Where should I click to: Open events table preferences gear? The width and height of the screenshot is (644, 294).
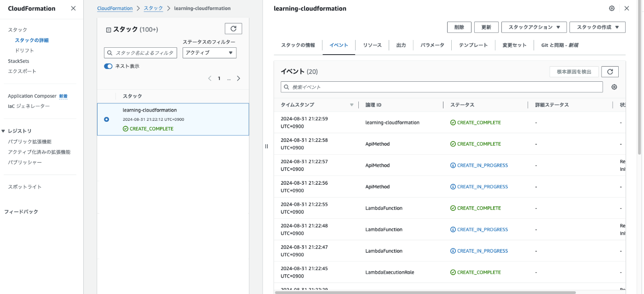coord(614,87)
